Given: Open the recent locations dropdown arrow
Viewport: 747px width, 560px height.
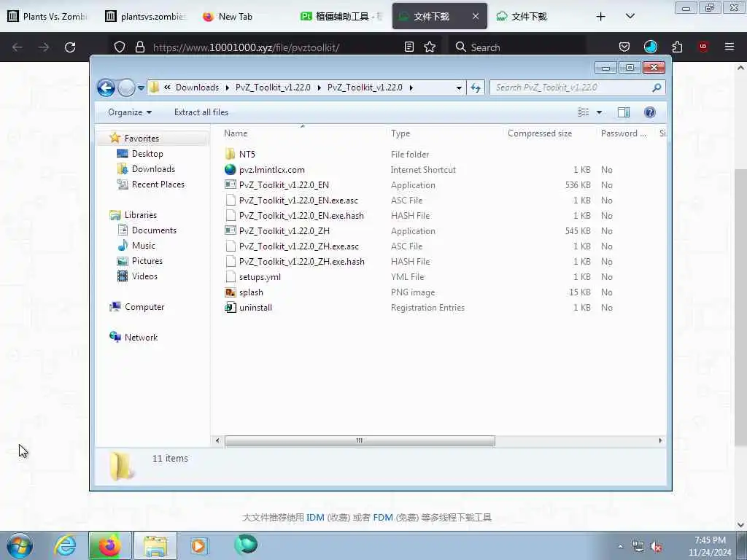Looking at the screenshot, I should [141, 88].
